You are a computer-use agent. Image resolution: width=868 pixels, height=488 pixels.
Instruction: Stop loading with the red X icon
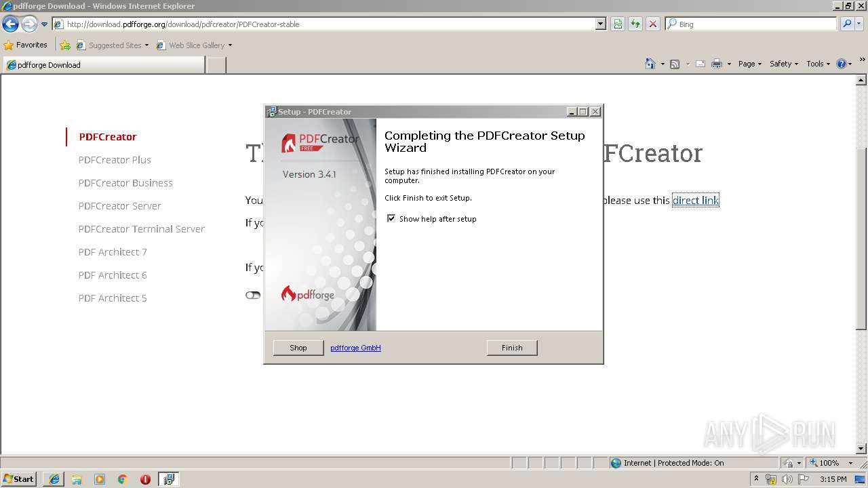tap(653, 24)
